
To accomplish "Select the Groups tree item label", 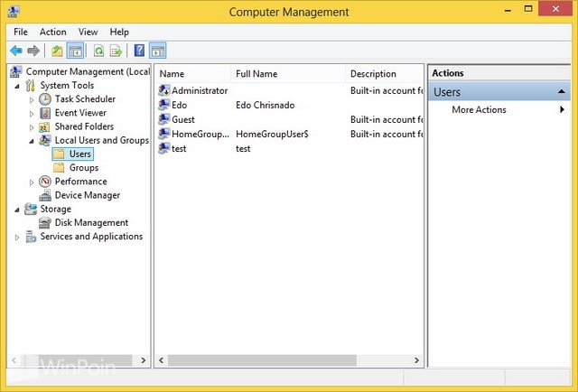I will point(84,168).
